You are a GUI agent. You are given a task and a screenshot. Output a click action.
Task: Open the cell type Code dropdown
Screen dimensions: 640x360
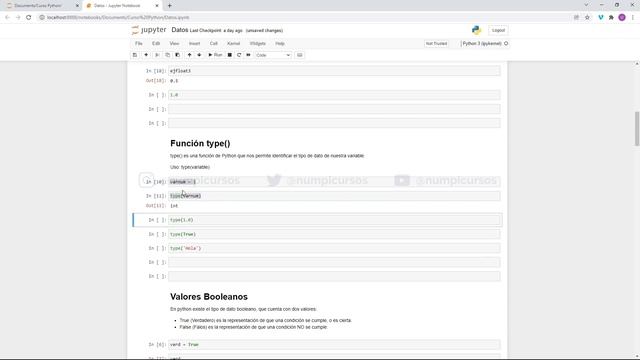[273, 55]
